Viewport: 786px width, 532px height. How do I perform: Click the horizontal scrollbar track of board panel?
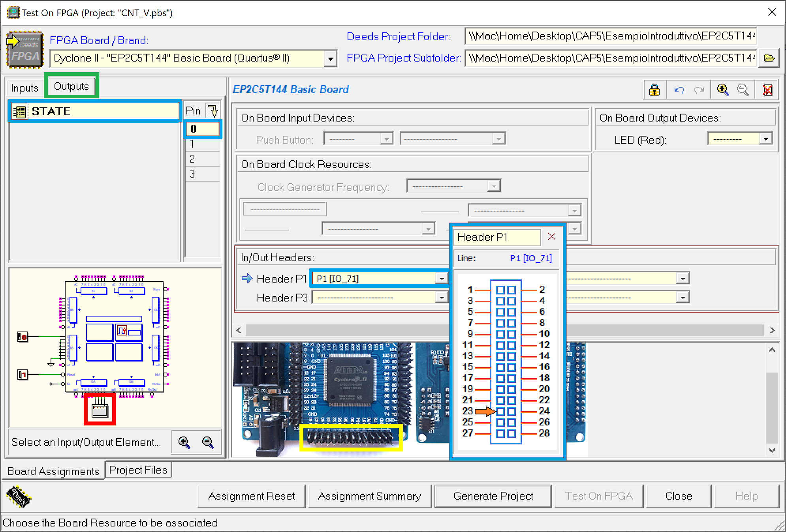click(504, 330)
